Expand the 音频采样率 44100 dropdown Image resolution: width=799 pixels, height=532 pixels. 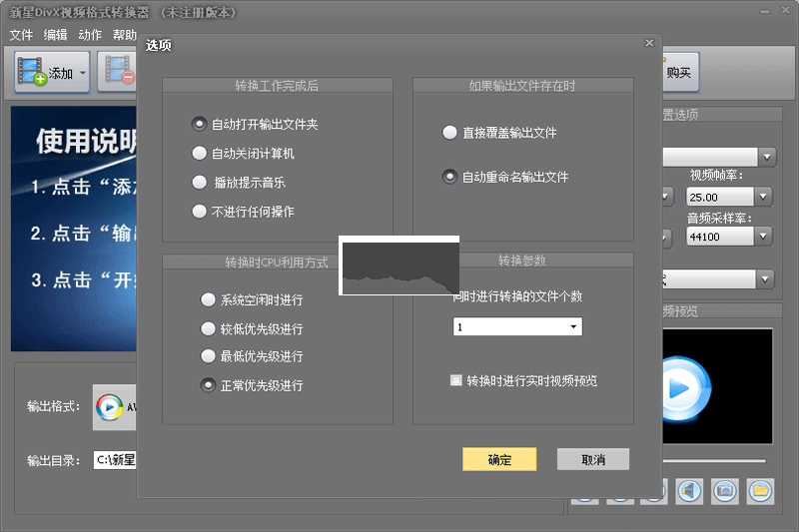click(764, 237)
